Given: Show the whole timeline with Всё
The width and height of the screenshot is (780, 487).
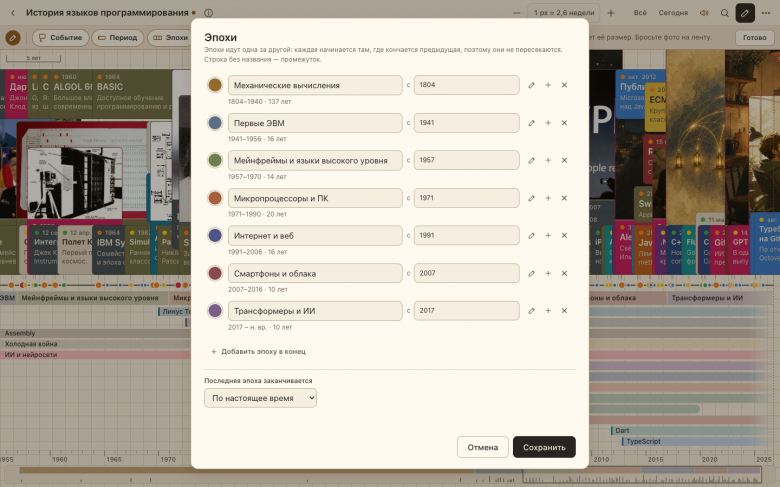Looking at the screenshot, I should pos(640,13).
